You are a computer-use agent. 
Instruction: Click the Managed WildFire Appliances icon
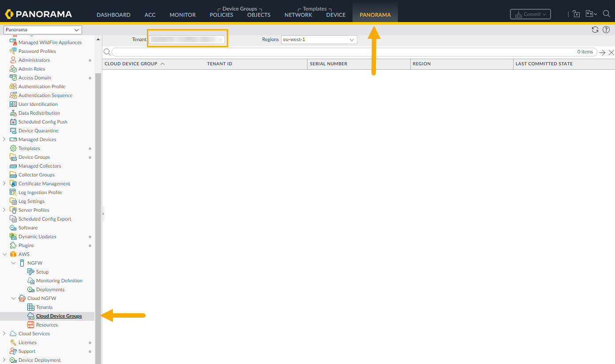[13, 42]
